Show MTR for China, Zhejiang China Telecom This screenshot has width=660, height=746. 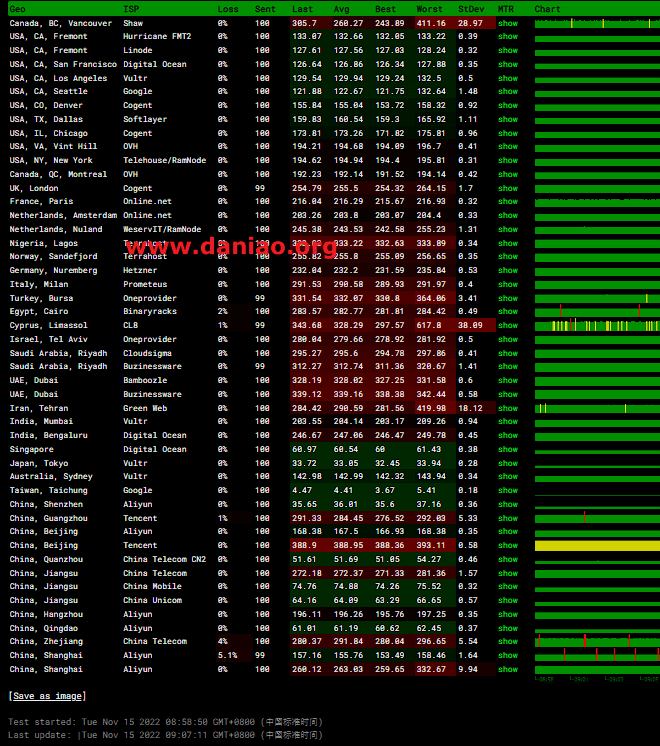tap(508, 641)
